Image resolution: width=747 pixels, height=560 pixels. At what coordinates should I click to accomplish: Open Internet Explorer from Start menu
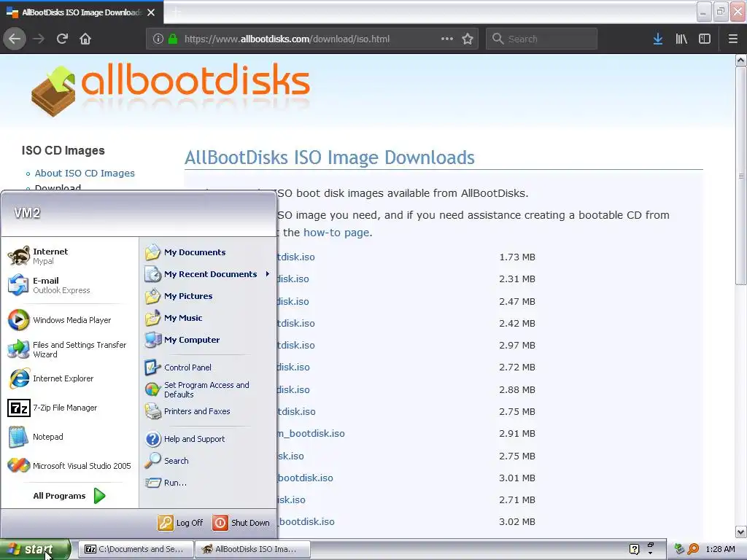69,378
